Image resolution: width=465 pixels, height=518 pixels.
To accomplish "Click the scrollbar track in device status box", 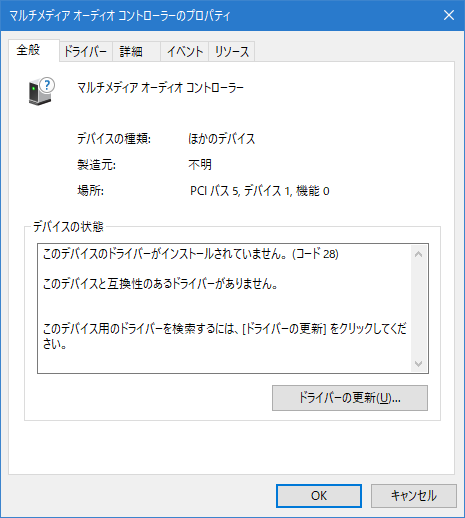I will pos(418,309).
